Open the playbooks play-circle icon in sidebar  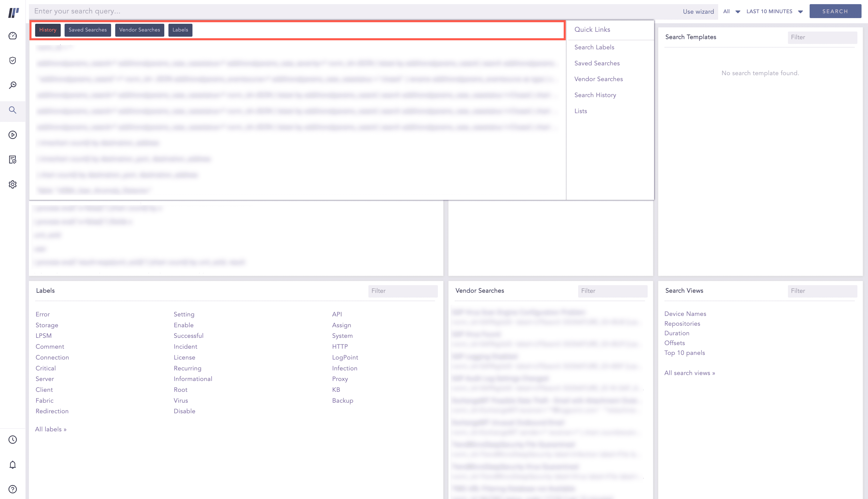(x=12, y=135)
